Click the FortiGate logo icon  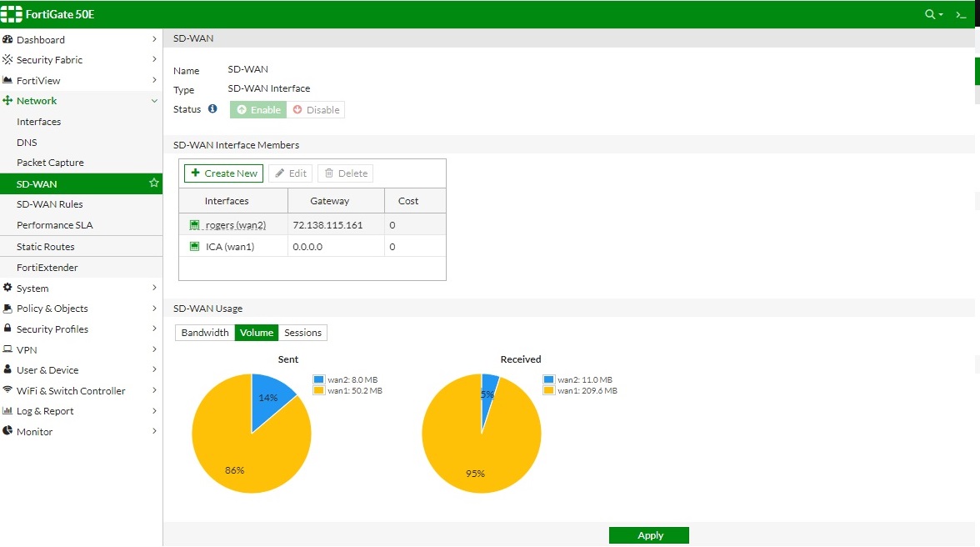[12, 13]
